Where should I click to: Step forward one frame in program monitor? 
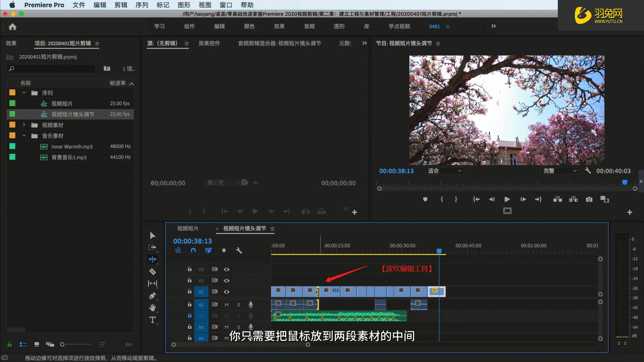[x=523, y=199]
